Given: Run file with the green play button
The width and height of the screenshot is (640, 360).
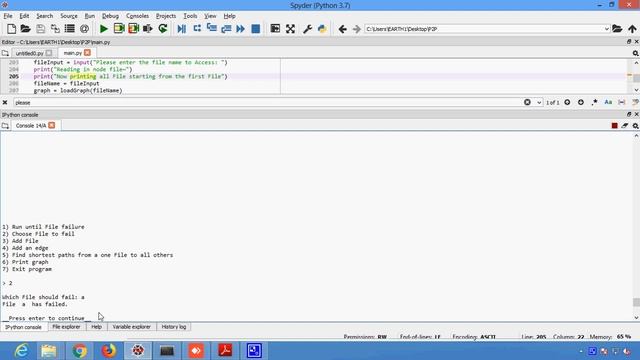Looking at the screenshot, I should click(104, 29).
